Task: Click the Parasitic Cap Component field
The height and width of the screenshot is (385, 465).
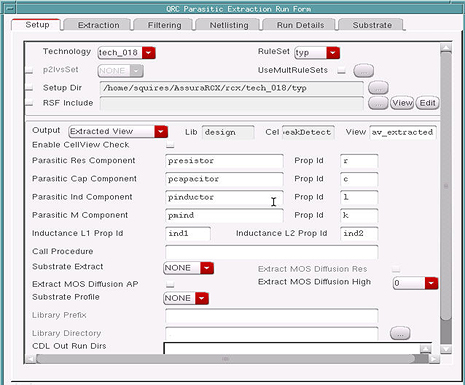Action: point(224,179)
